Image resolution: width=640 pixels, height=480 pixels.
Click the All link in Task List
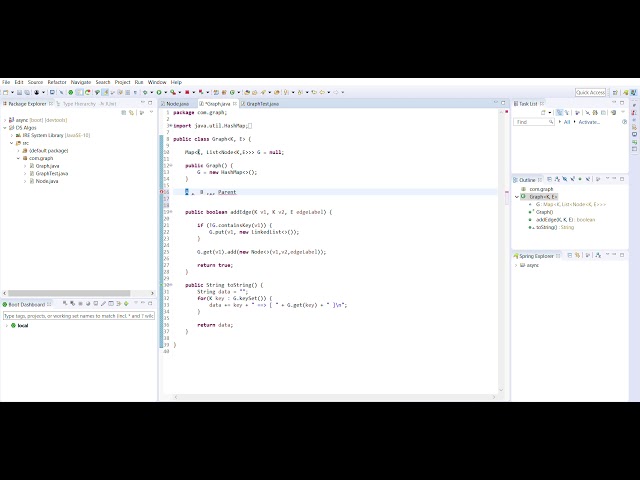(567, 122)
